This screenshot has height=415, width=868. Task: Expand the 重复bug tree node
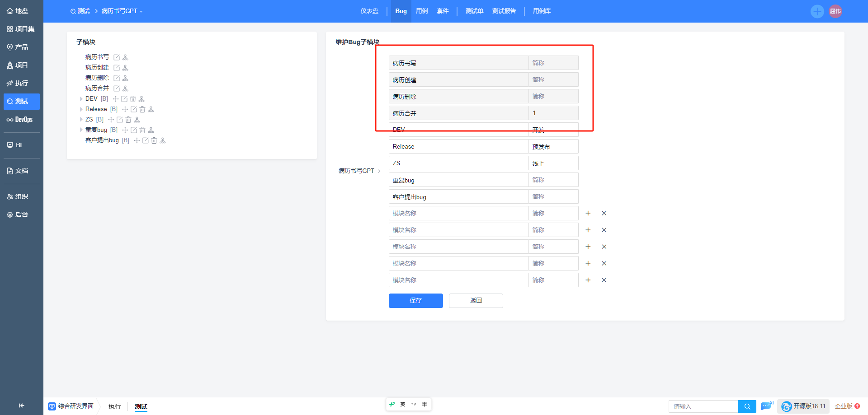coord(81,130)
